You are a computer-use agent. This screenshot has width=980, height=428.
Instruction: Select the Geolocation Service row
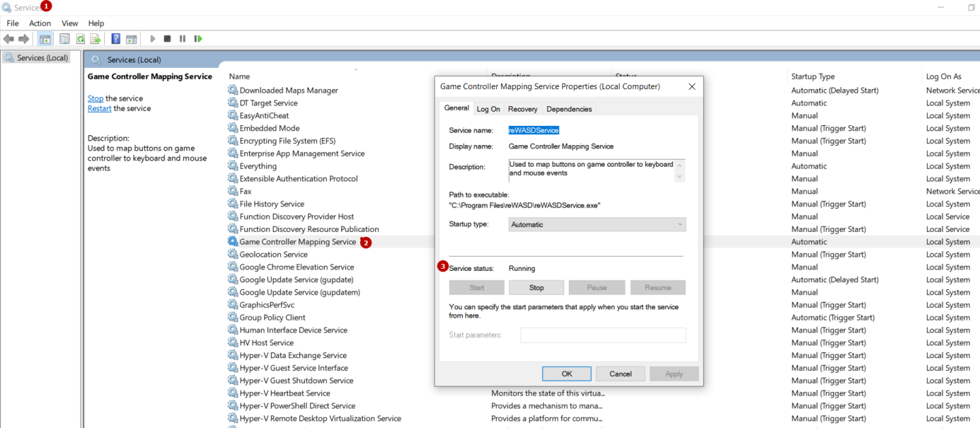point(273,254)
